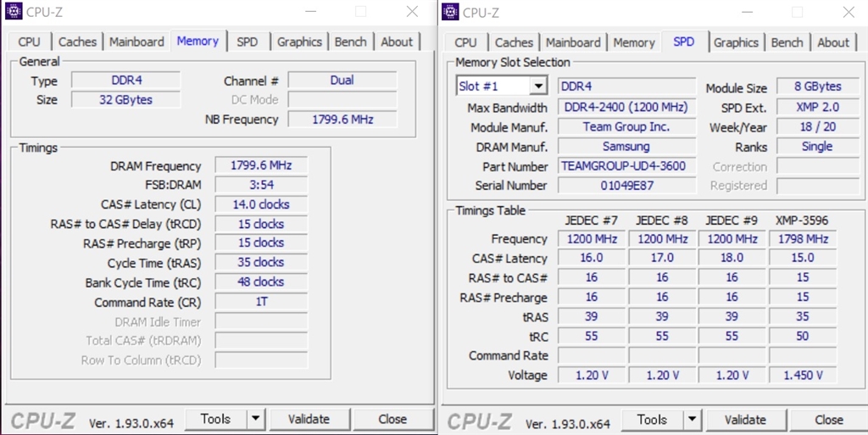Open Tools dropdown arrow in right window
This screenshot has height=435, width=868.
(693, 420)
